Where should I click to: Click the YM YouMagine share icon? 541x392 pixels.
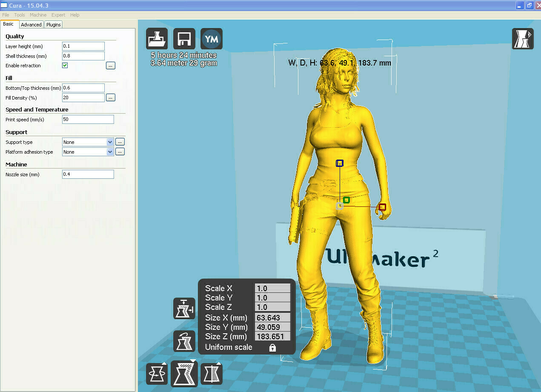point(211,39)
